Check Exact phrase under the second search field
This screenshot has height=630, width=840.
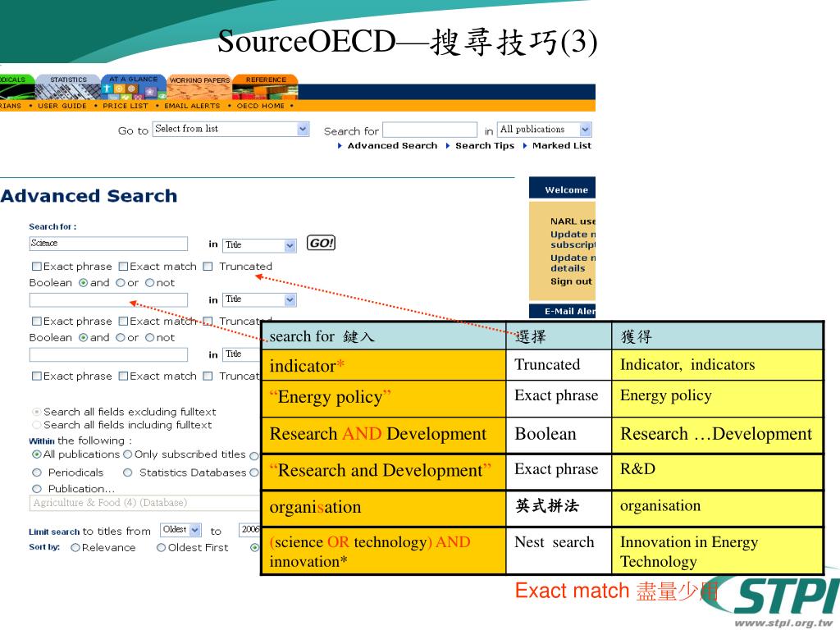36,321
